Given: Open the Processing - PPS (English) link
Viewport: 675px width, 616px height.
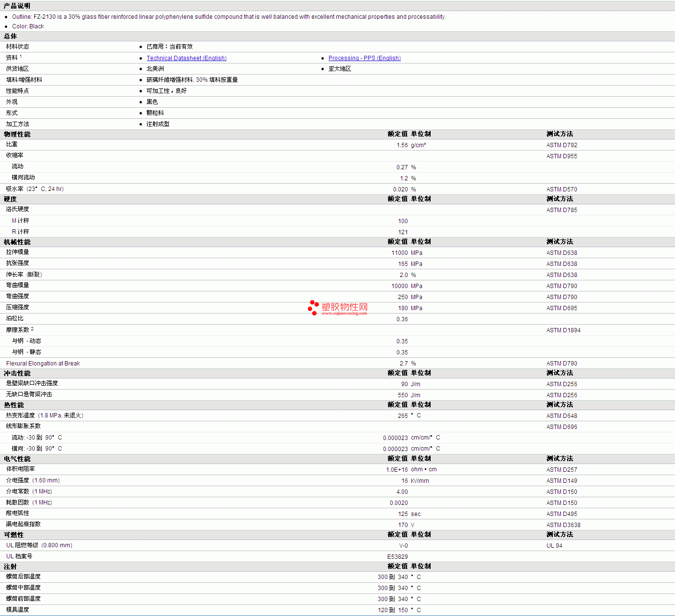Looking at the screenshot, I should tap(364, 58).
